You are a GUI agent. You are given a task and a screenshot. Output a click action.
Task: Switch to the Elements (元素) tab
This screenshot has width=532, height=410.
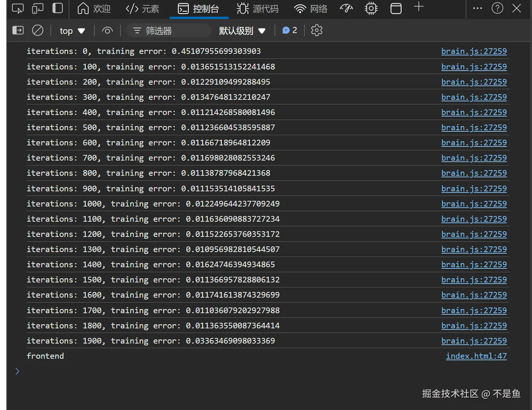142,9
